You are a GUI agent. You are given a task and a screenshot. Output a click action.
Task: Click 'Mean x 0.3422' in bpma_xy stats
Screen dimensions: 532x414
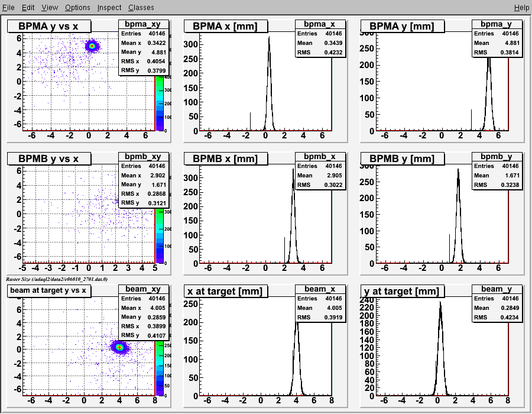click(143, 43)
